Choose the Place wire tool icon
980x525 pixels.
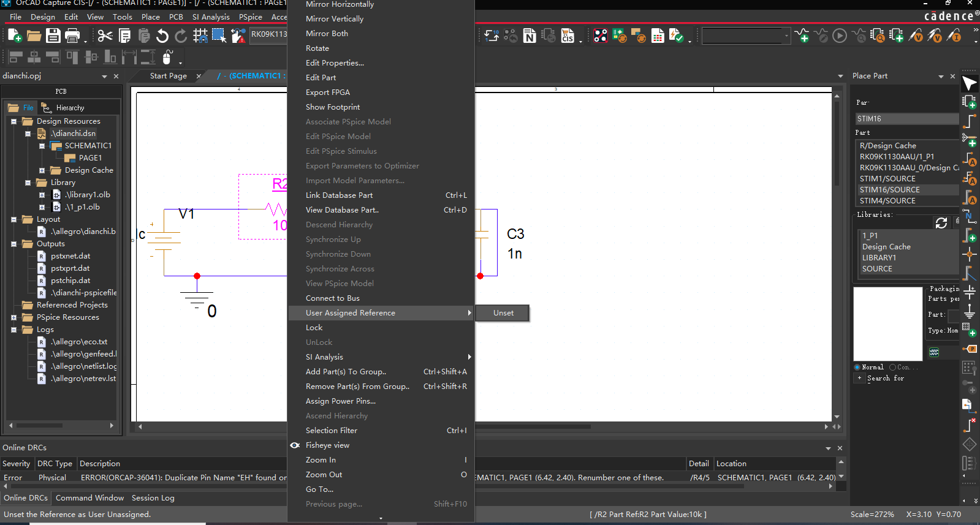pos(969,121)
